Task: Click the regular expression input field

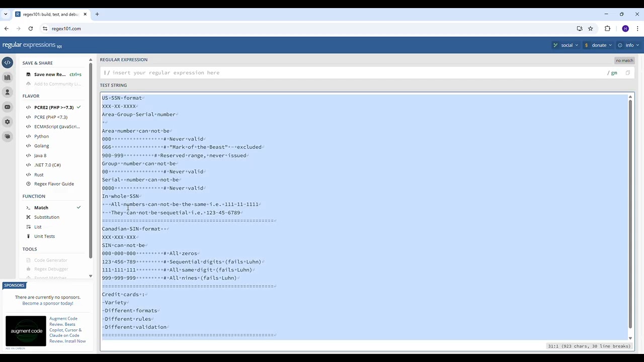Action: coord(357,73)
